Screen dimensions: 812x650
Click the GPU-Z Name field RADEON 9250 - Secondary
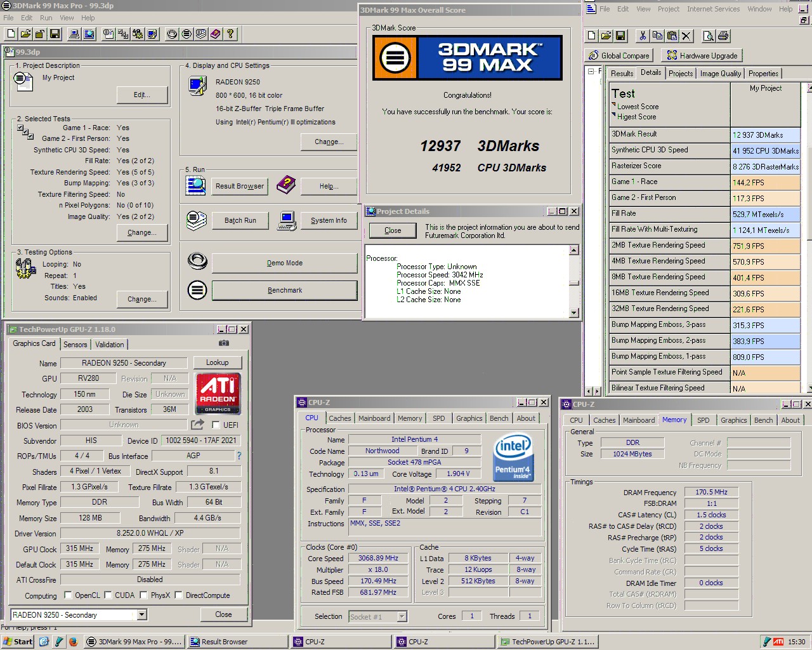[124, 363]
